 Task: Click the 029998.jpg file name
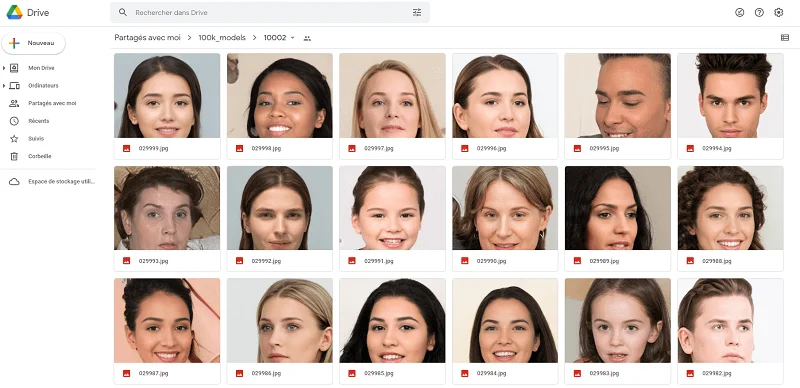click(266, 148)
